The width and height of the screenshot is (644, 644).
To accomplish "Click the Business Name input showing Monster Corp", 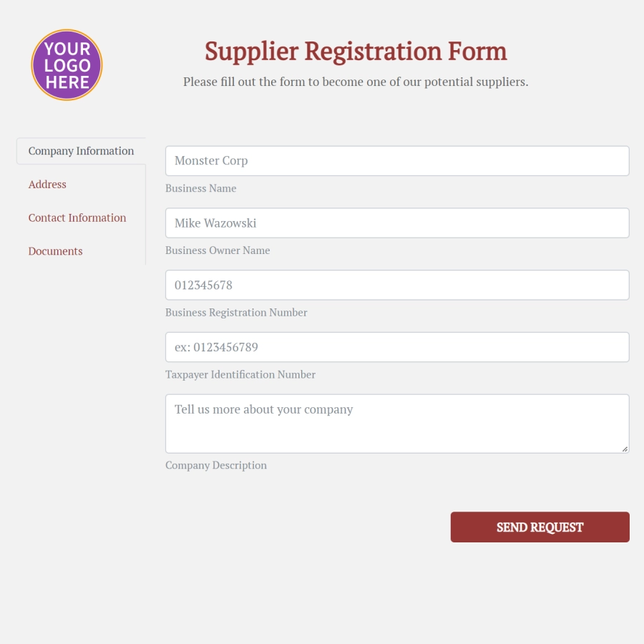I will 397,160.
